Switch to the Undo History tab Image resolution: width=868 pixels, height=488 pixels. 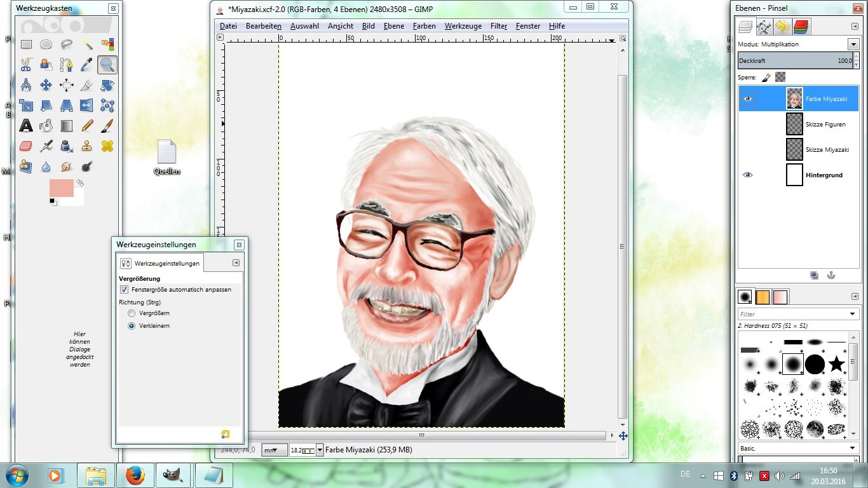782,27
